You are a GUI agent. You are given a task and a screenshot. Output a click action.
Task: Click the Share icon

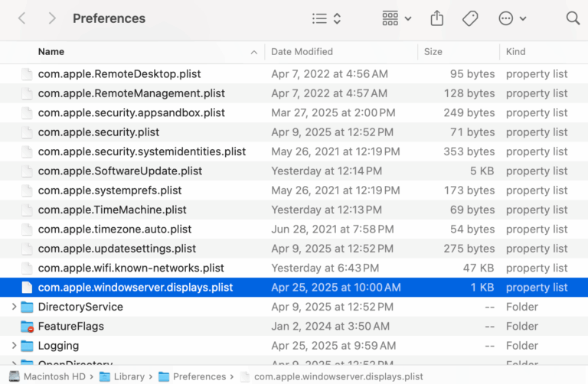click(437, 18)
